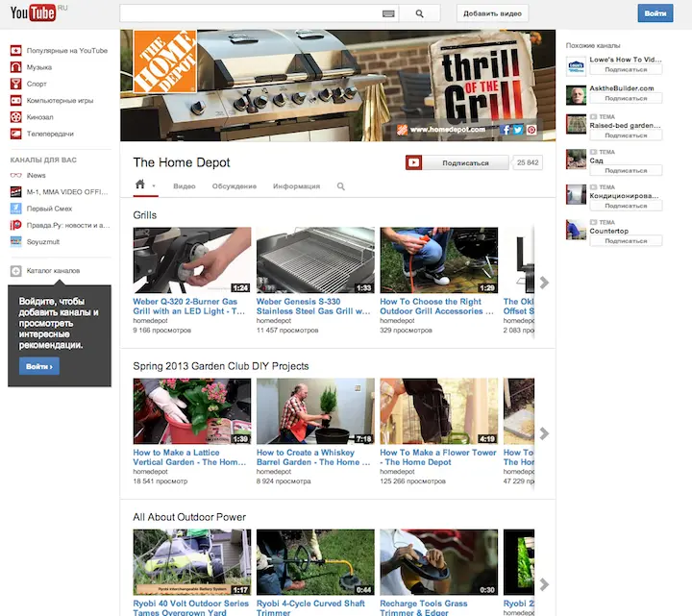Subscribe to The Home Depot channel
Screen dimensions: 692x616
point(457,162)
